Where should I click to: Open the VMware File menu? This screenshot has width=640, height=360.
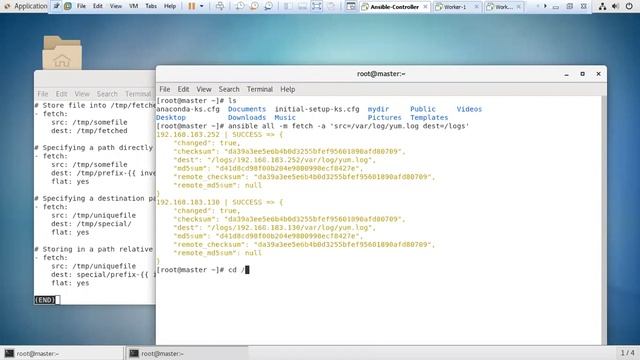[x=81, y=6]
